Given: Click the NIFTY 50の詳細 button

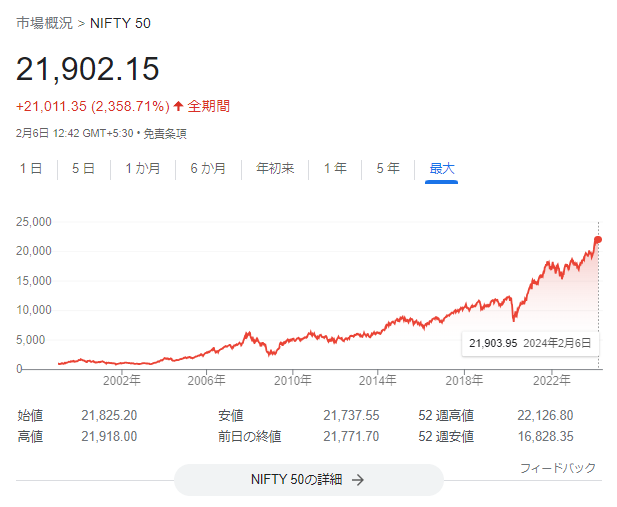Looking at the screenshot, I should click(308, 479).
